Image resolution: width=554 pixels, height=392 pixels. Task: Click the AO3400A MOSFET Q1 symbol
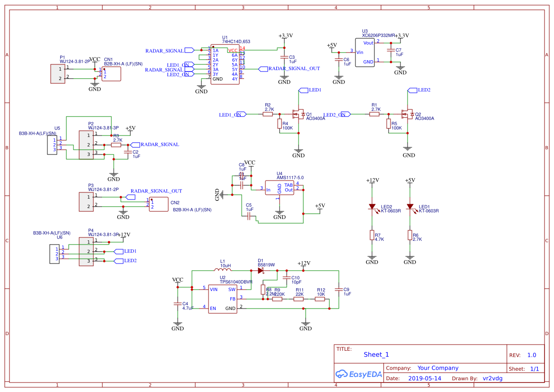(300, 114)
